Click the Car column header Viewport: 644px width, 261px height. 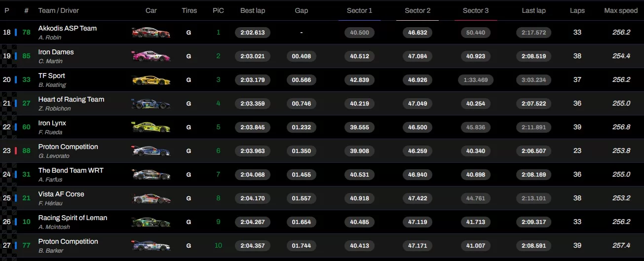[x=151, y=10]
